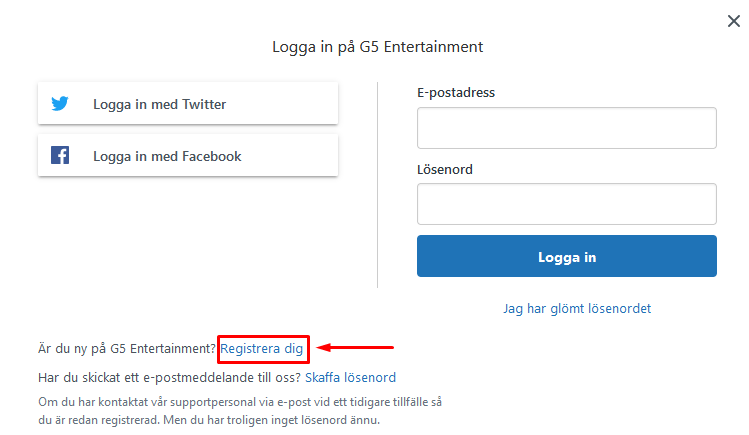This screenshot has height=435, width=749.
Task: Focus the E-postadress input field
Action: (567, 128)
